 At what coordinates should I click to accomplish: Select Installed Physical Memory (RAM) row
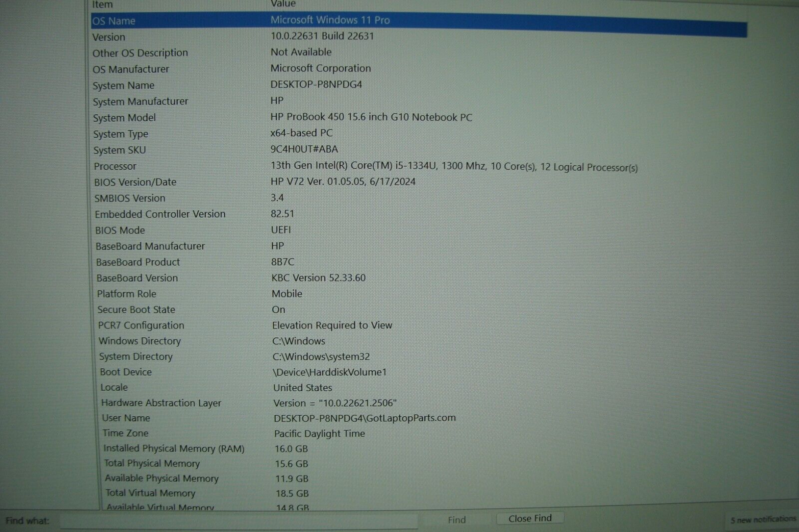point(174,449)
